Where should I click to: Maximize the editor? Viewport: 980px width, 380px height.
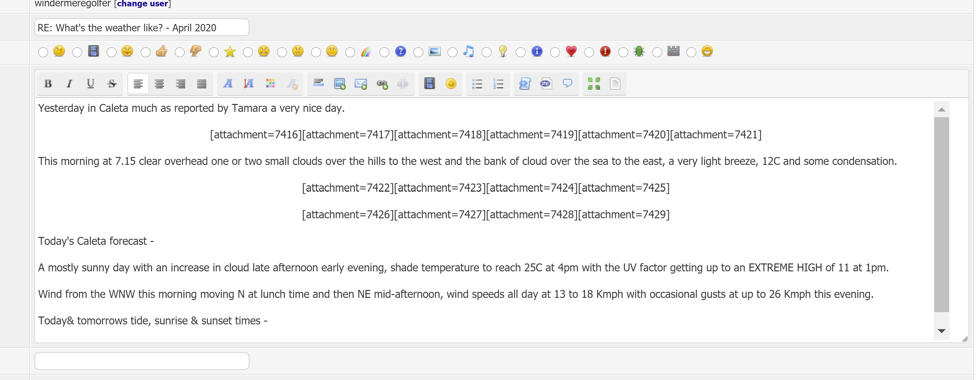click(x=594, y=84)
